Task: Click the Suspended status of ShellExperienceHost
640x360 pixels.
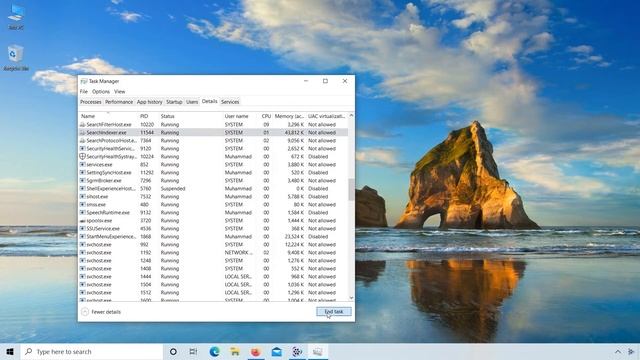Action: (173, 189)
